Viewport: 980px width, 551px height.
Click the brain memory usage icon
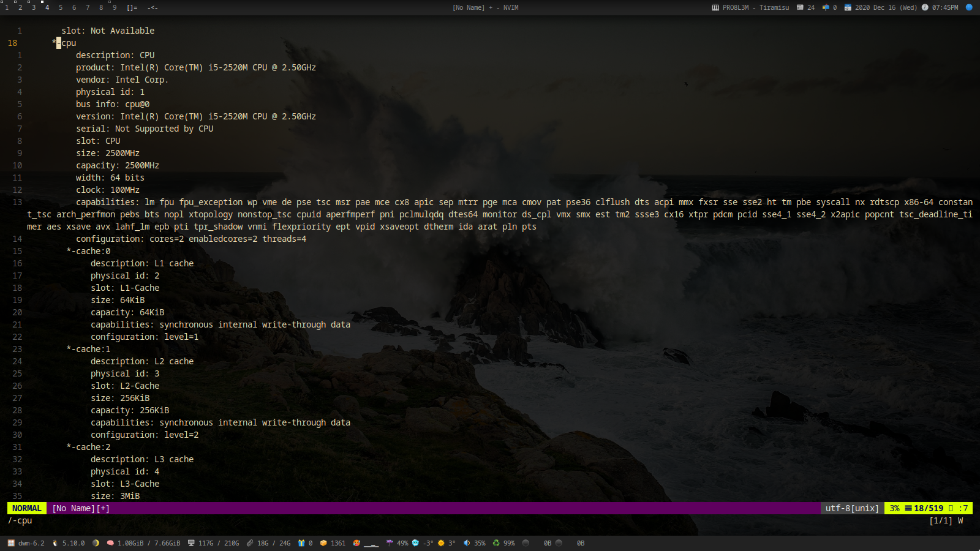[110, 543]
